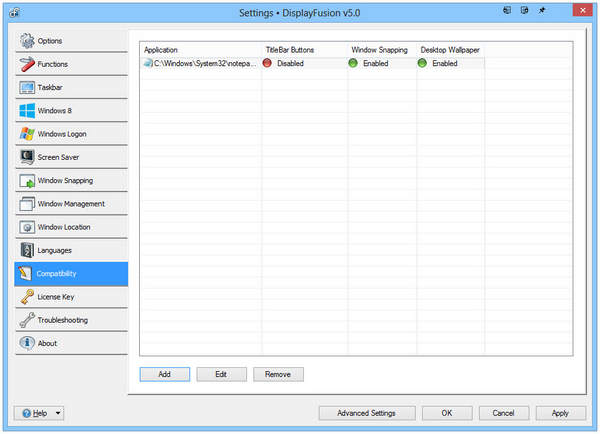Click the Window Snapping icon

[27, 181]
